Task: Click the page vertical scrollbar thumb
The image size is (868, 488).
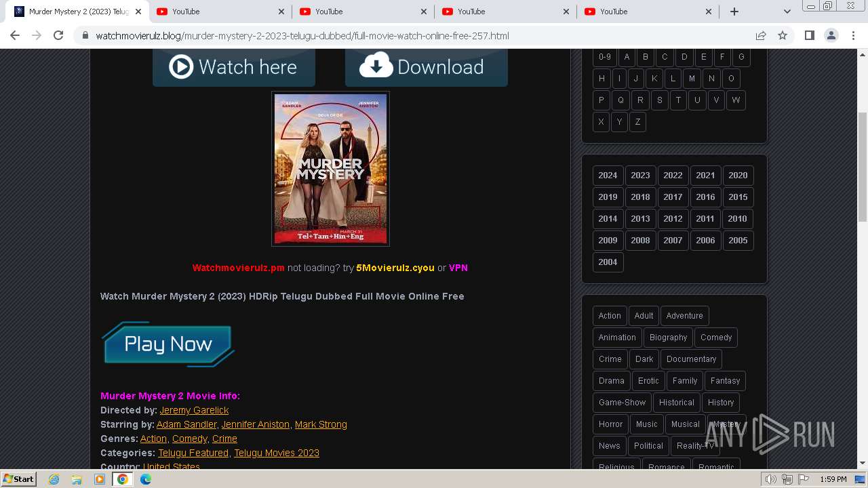Action: (863, 167)
